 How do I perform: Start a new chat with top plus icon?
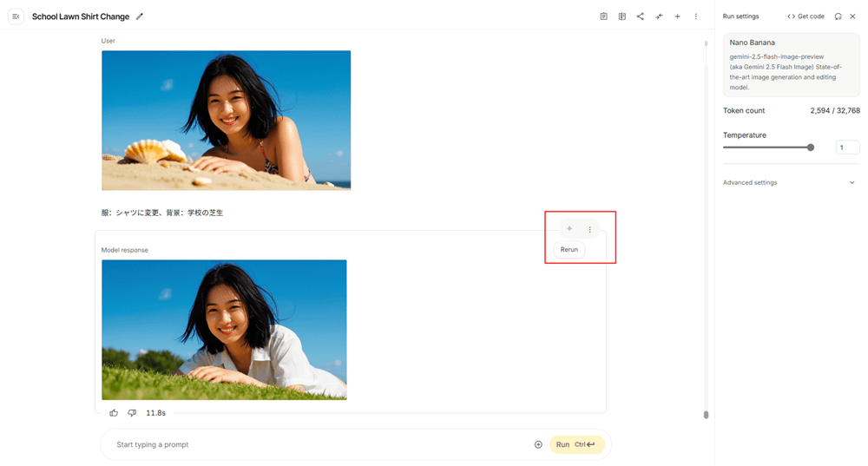[677, 16]
